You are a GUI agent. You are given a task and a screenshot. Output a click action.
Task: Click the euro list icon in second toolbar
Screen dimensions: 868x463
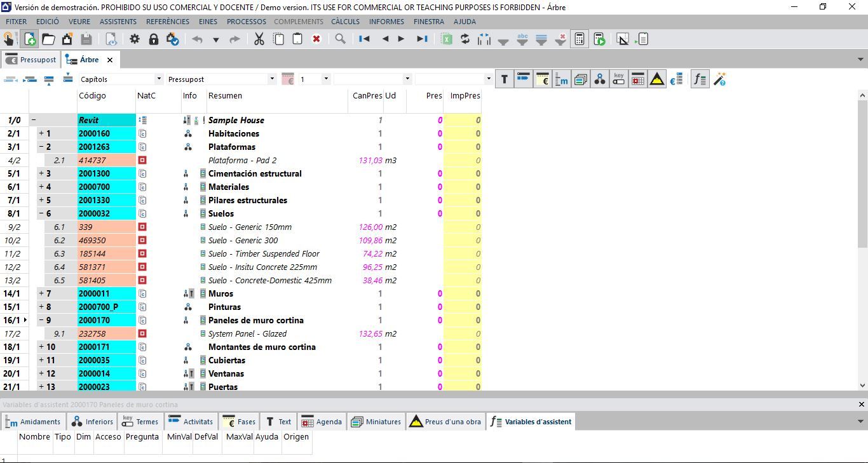pos(676,79)
